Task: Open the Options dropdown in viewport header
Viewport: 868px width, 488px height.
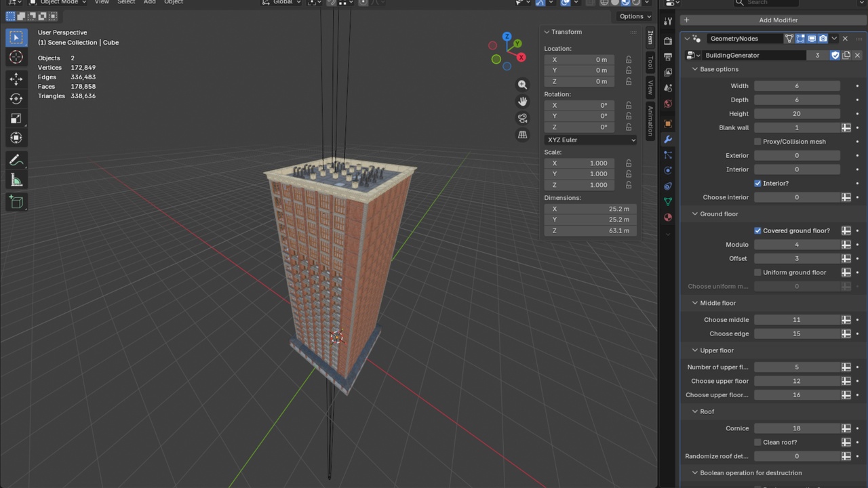Action: 635,16
